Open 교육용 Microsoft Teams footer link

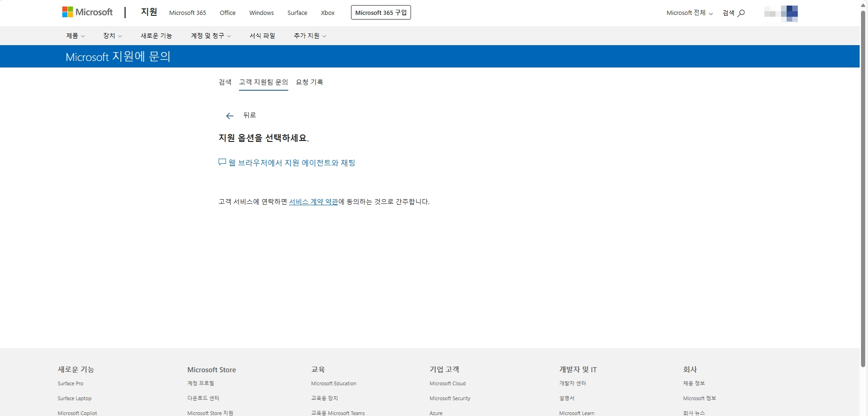click(x=338, y=413)
